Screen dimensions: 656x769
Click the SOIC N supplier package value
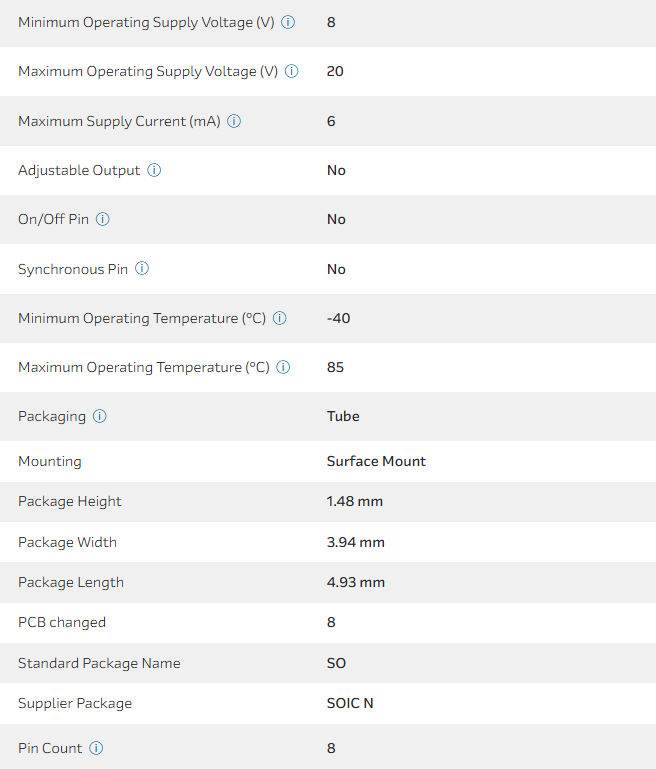(350, 703)
